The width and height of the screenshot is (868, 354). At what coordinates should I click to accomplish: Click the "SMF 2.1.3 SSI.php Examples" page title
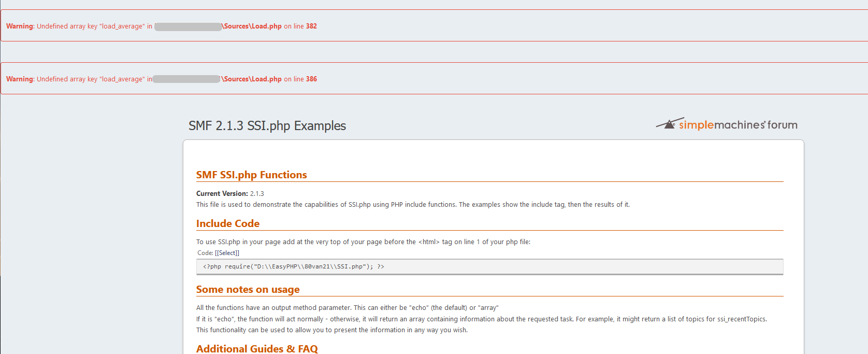pyautogui.click(x=267, y=126)
